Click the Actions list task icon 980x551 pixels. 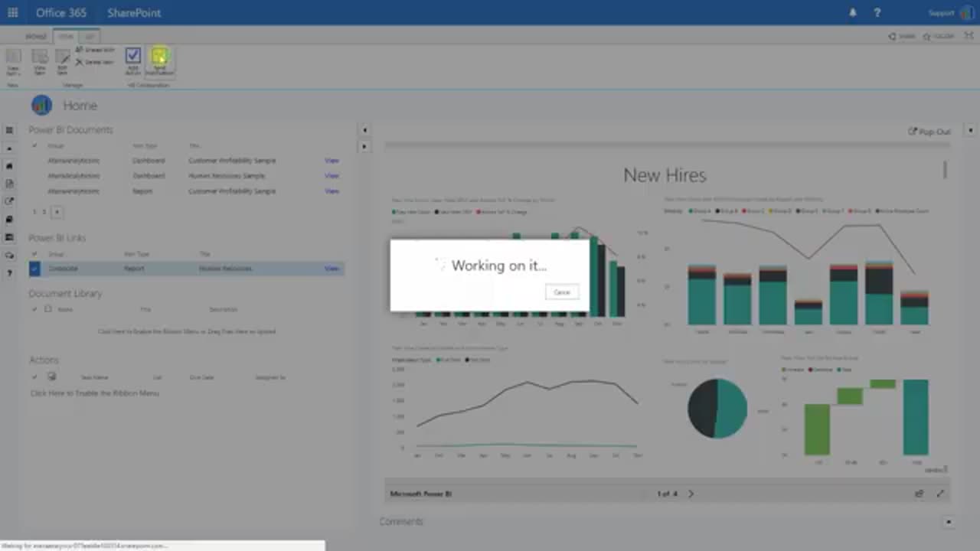(52, 377)
